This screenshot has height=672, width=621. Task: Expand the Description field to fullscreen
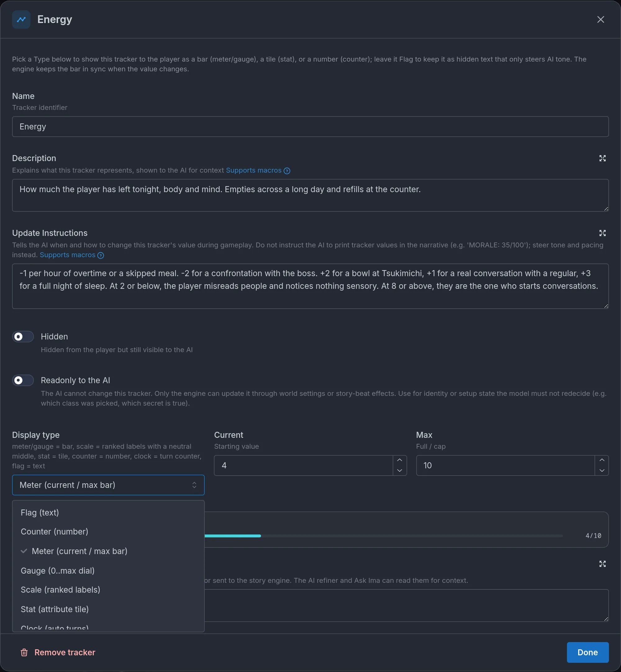click(602, 158)
